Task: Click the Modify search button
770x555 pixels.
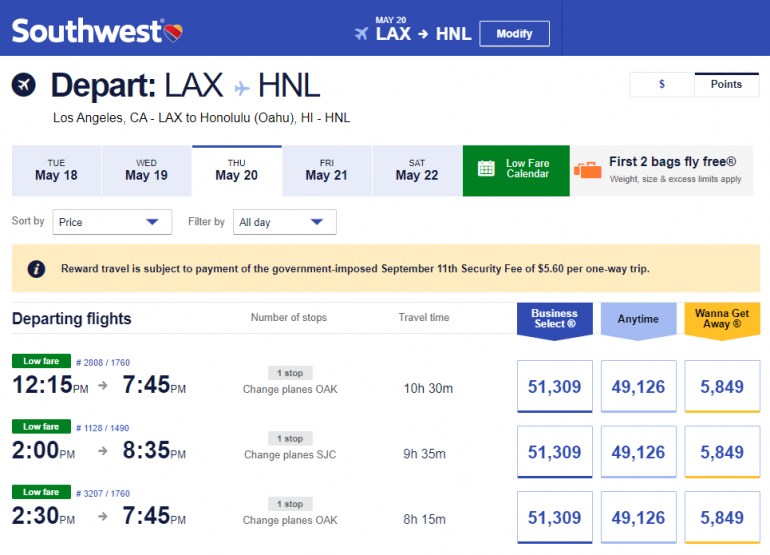Action: (514, 34)
